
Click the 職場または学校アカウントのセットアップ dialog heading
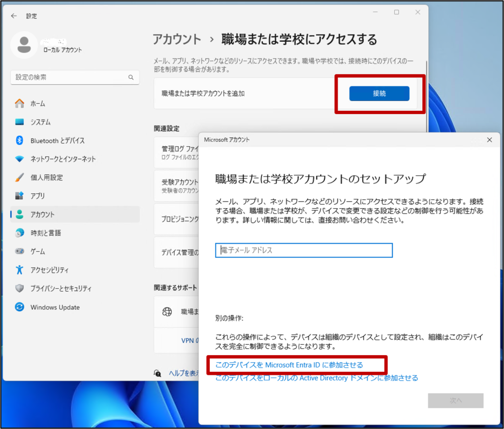pos(320,179)
